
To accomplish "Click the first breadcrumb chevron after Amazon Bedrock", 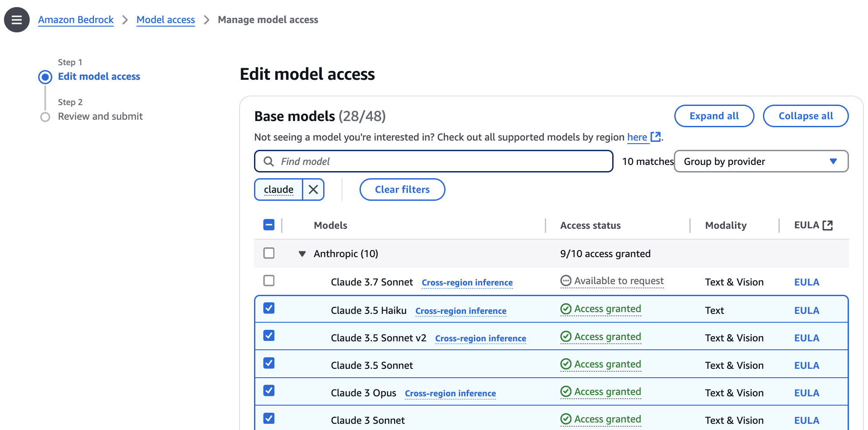I will (x=125, y=20).
